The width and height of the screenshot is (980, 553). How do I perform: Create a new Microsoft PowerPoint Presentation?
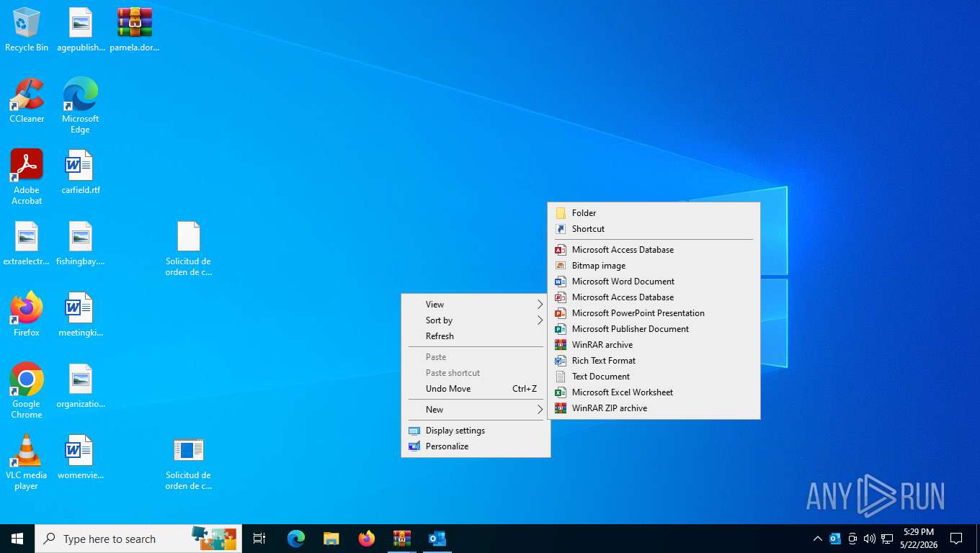pos(654,313)
